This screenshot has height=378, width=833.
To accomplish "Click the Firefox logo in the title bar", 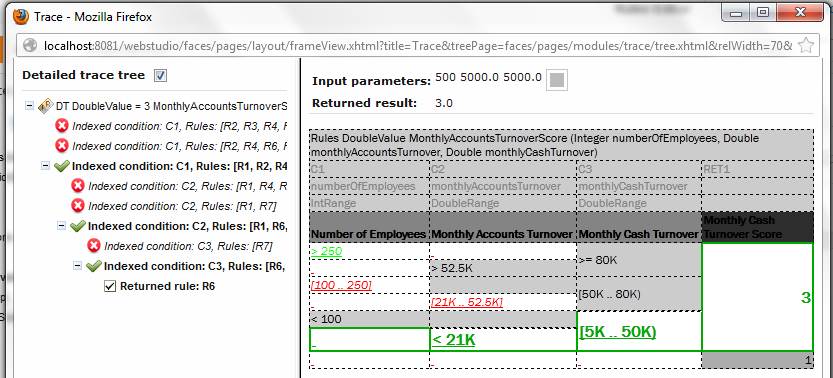I will pyautogui.click(x=21, y=16).
